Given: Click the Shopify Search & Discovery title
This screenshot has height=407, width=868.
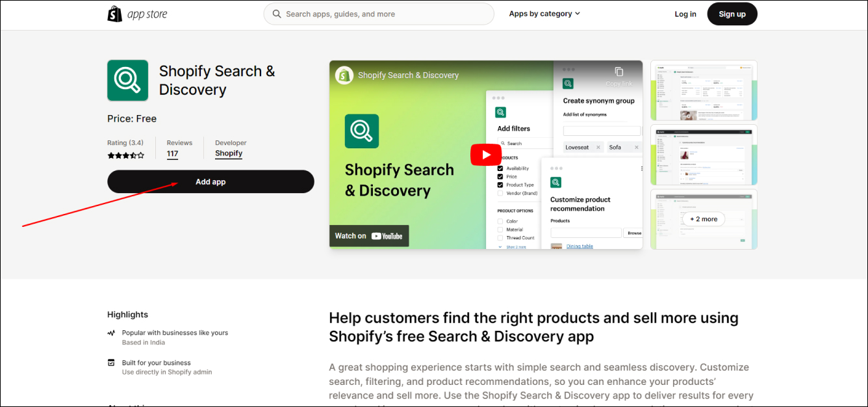Looking at the screenshot, I should (x=217, y=81).
